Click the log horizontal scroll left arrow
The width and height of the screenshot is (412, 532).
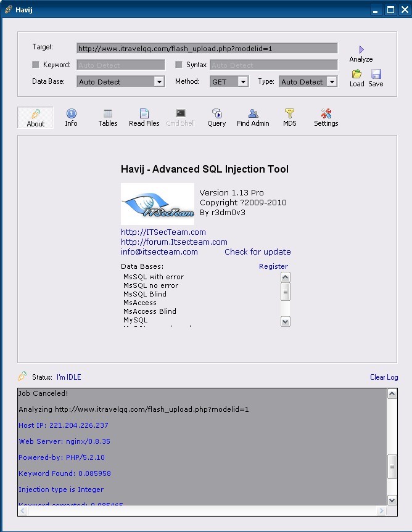[23, 510]
